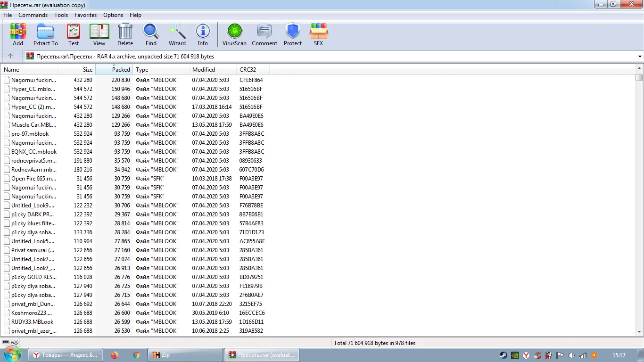Sort by the CRC32 column header

point(253,70)
